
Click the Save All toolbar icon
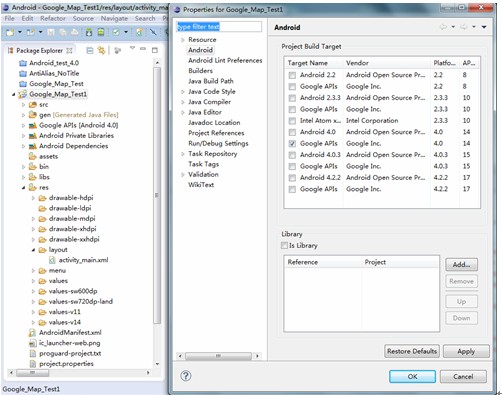pyautogui.click(x=63, y=32)
